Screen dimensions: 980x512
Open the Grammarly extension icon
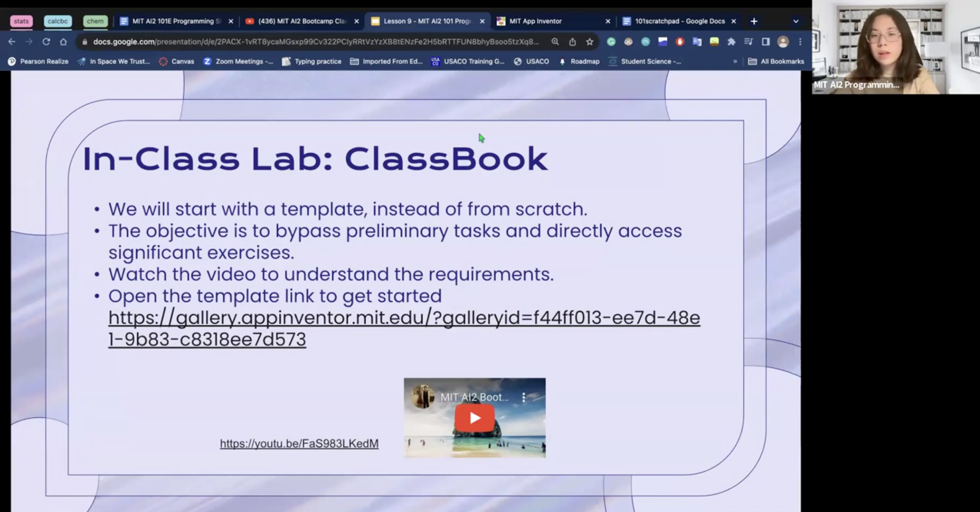(x=612, y=41)
